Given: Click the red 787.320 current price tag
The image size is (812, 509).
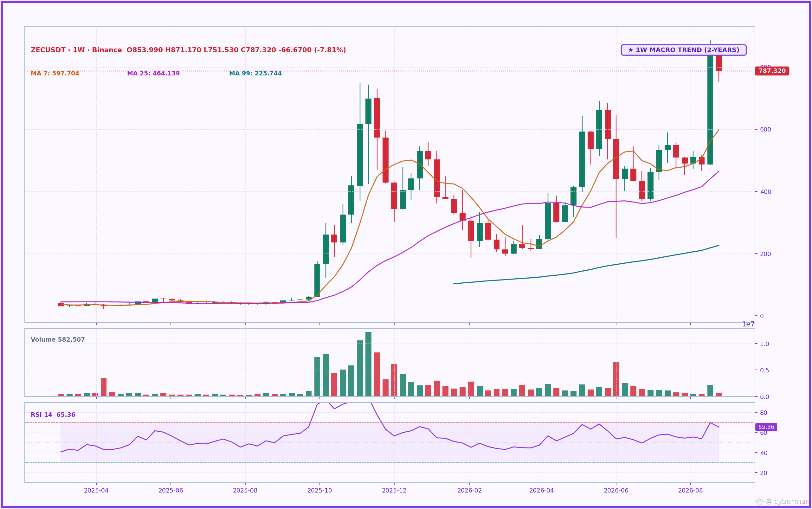Looking at the screenshot, I should 772,71.
